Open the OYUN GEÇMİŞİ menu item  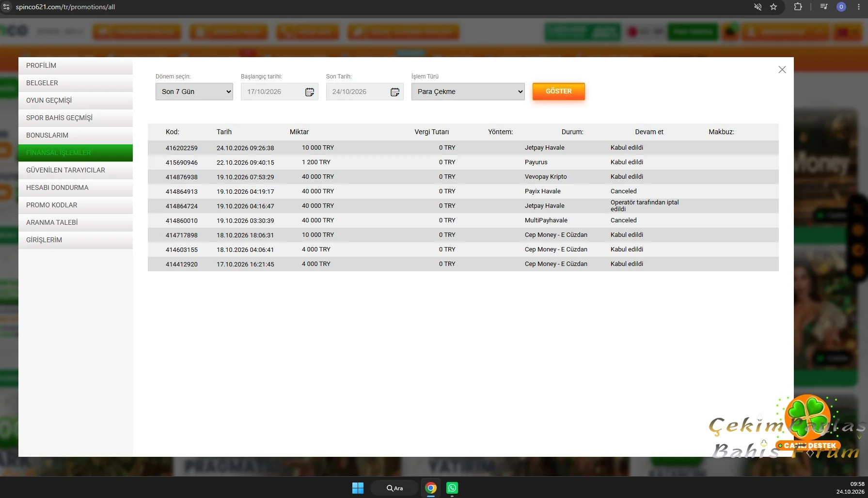point(76,100)
